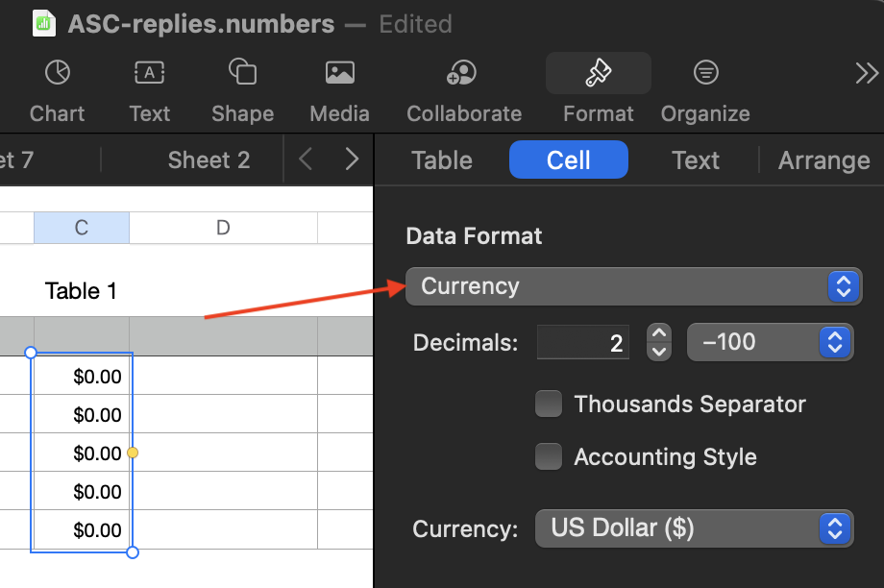Click the Collaborate icon
The width and height of the screenshot is (884, 588).
(463, 73)
